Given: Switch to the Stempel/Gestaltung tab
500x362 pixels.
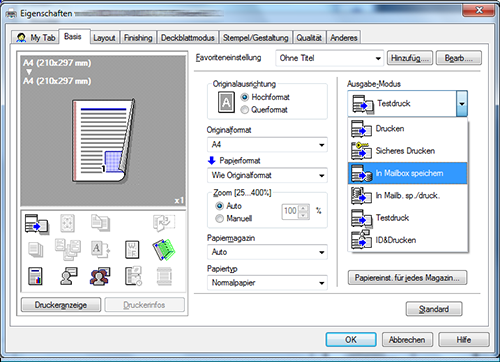Looking at the screenshot, I should click(256, 38).
